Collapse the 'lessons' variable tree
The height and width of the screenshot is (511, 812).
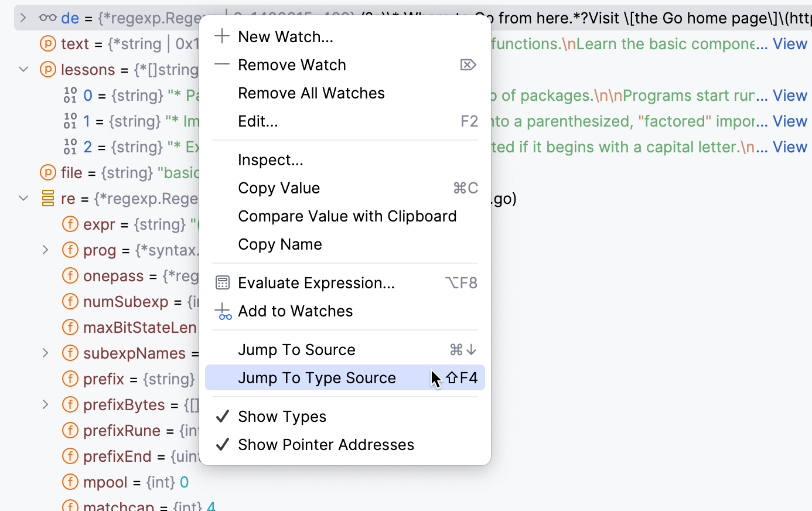(23, 69)
